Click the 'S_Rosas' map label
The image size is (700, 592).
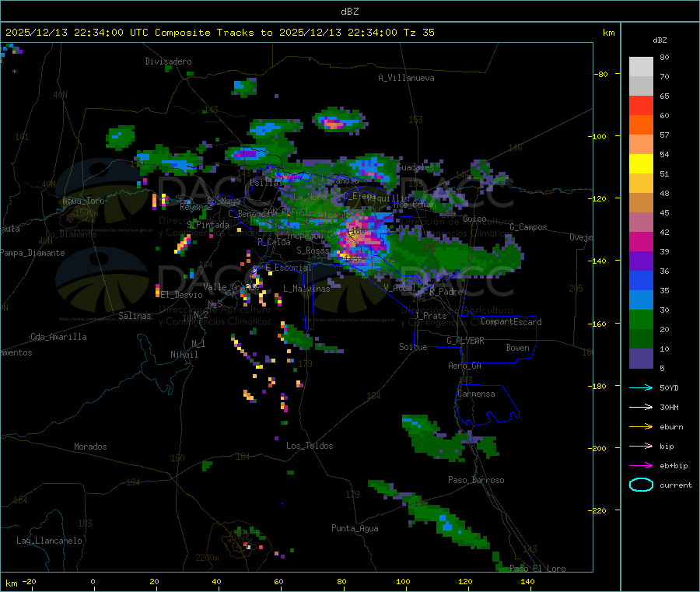click(313, 251)
